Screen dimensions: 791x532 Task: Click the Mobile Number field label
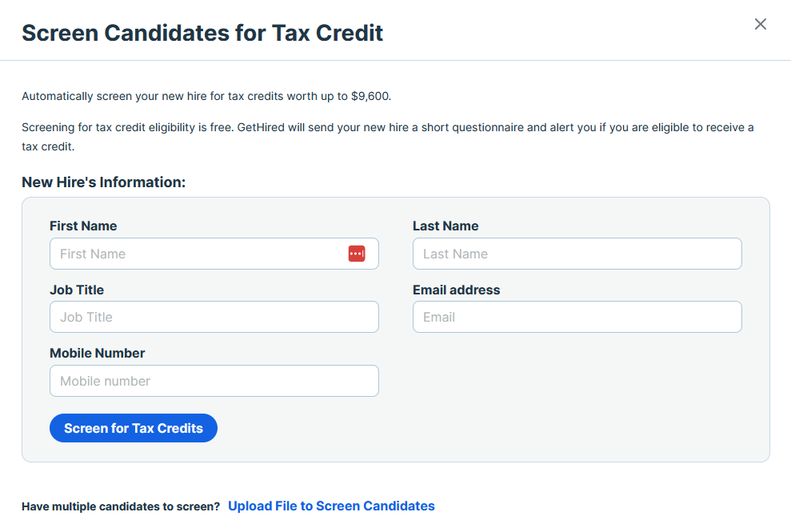[98, 353]
